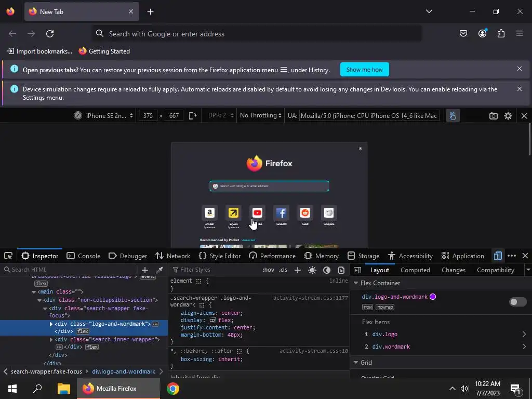Click the Reddit shortcut tile
Viewport: 532px width, 399px height.
tap(305, 212)
